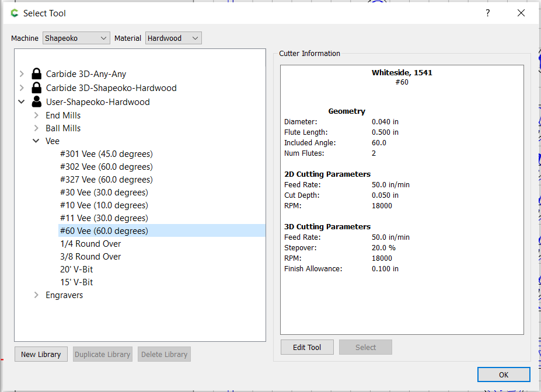Screen dimensions: 541x392
Task: Select the 1/4 Round Over tool
Action: coord(90,244)
